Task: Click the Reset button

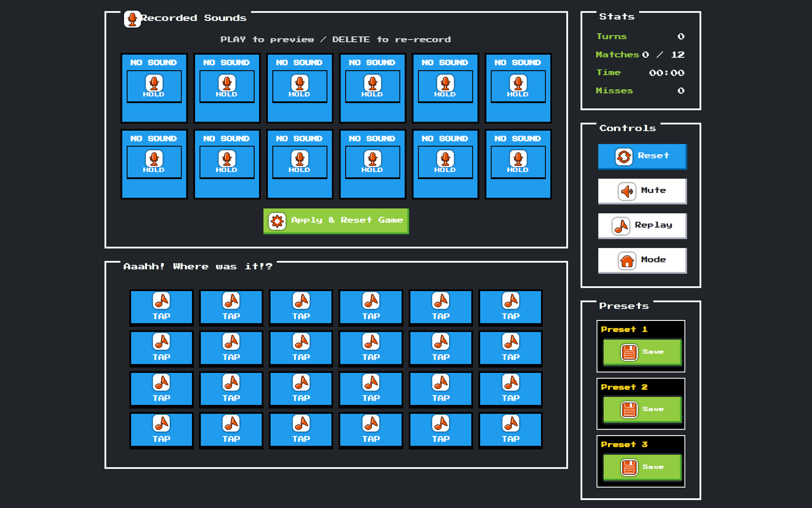Action: [642, 156]
